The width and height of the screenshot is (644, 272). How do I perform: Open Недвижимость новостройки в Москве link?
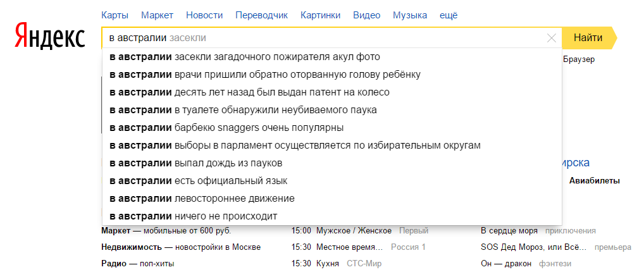click(x=181, y=247)
